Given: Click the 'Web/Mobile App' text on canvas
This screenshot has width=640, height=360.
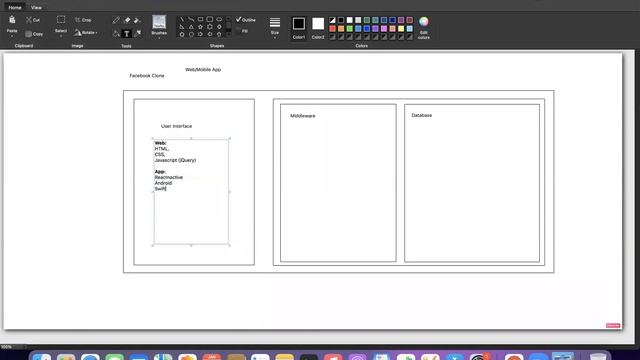Looking at the screenshot, I should tap(203, 70).
